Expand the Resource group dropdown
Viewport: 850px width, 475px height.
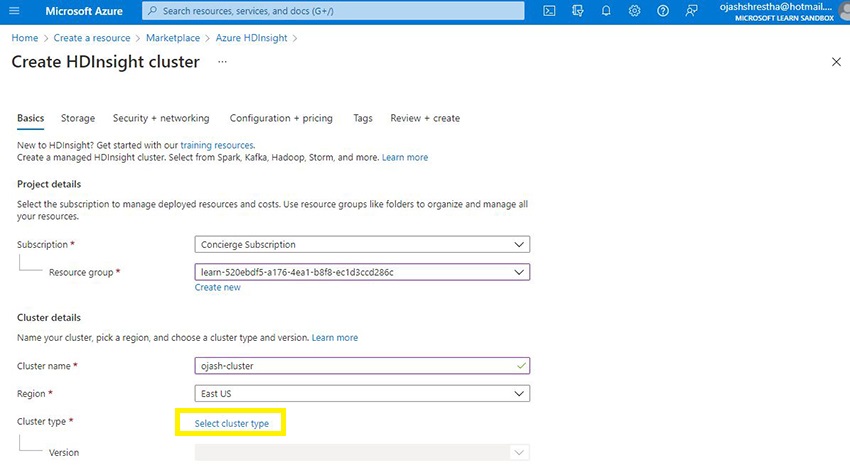(361, 272)
